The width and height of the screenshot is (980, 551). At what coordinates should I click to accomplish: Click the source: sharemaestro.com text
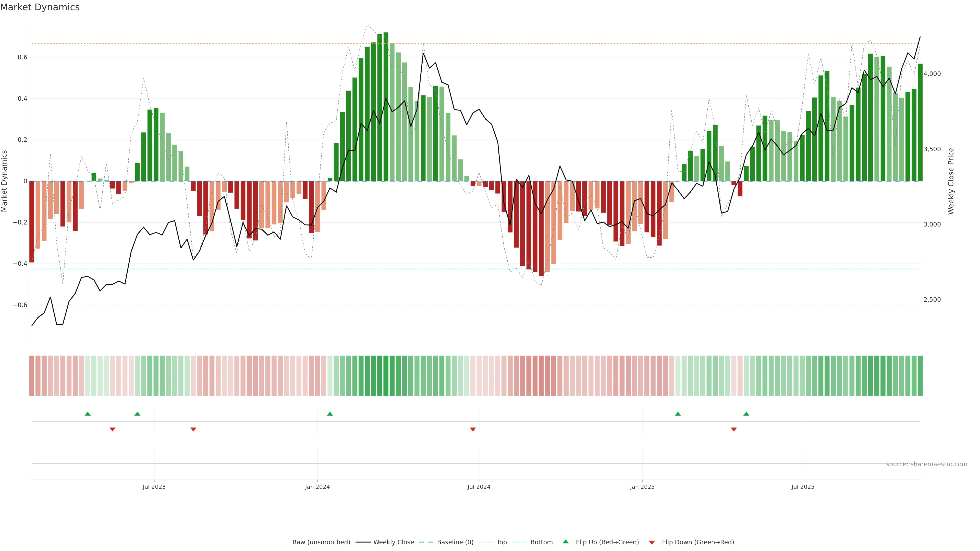click(926, 464)
